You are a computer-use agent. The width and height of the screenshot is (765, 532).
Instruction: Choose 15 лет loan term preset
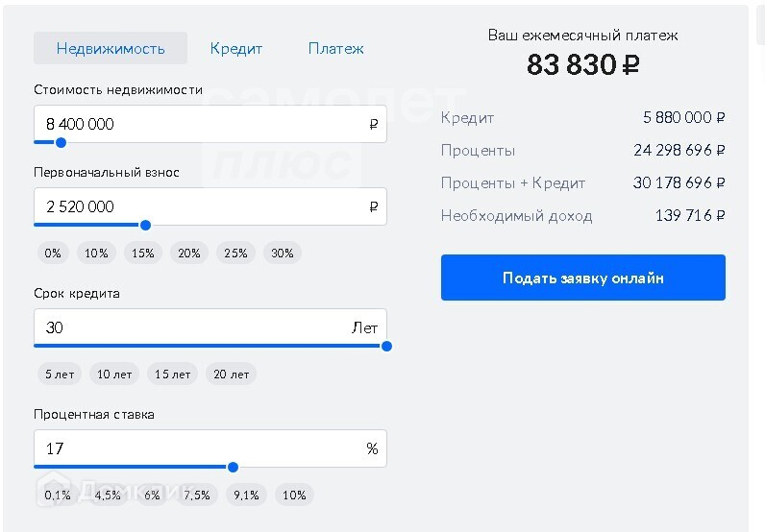coord(173,375)
